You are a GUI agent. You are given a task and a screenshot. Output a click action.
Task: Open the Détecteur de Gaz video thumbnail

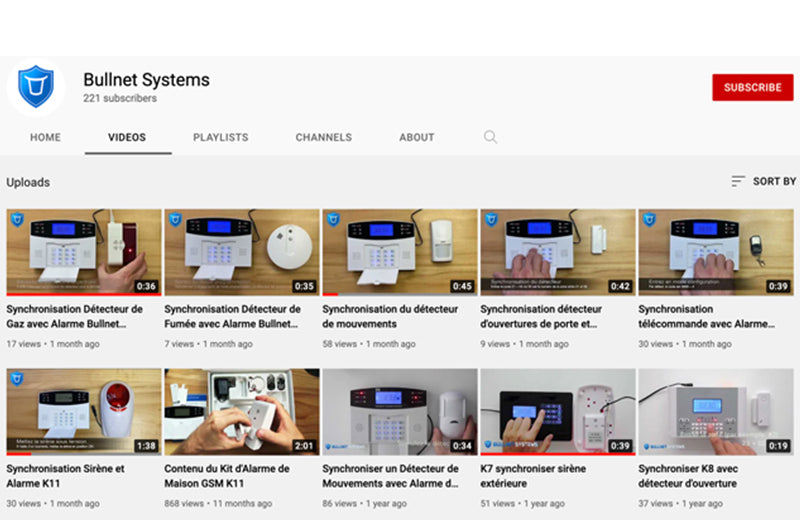(x=83, y=251)
